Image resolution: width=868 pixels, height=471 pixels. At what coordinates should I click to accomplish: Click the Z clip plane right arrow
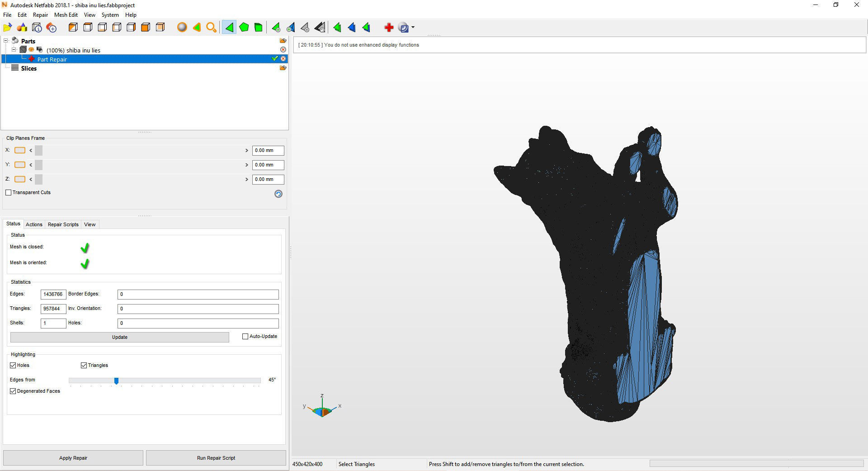point(247,179)
